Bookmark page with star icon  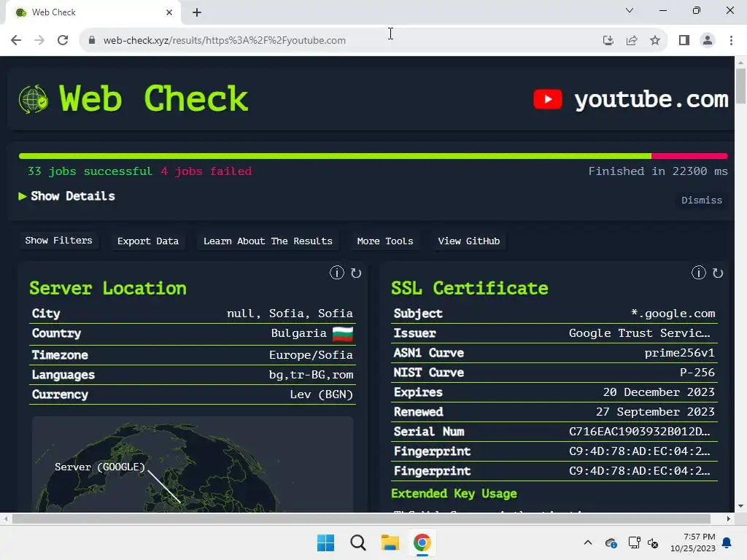(655, 40)
